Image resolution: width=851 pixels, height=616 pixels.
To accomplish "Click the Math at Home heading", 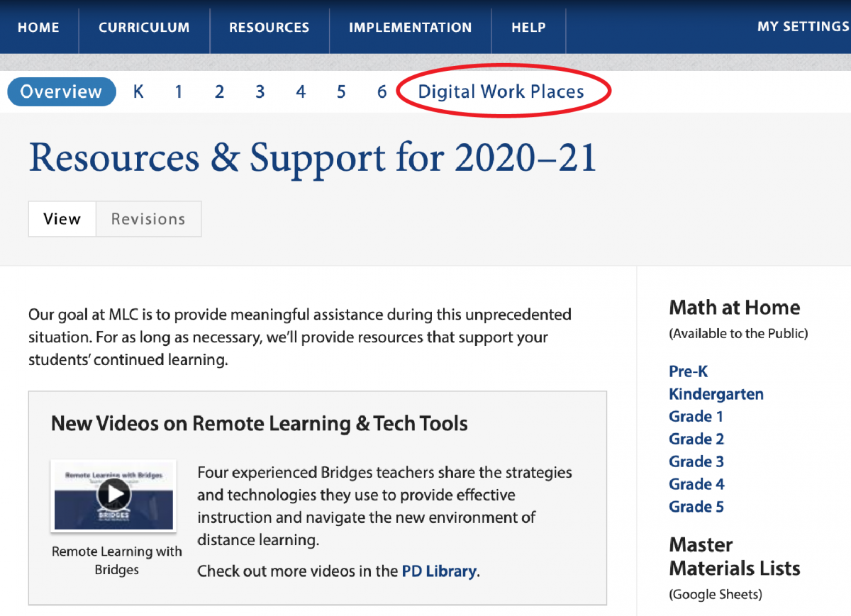I will click(x=735, y=308).
